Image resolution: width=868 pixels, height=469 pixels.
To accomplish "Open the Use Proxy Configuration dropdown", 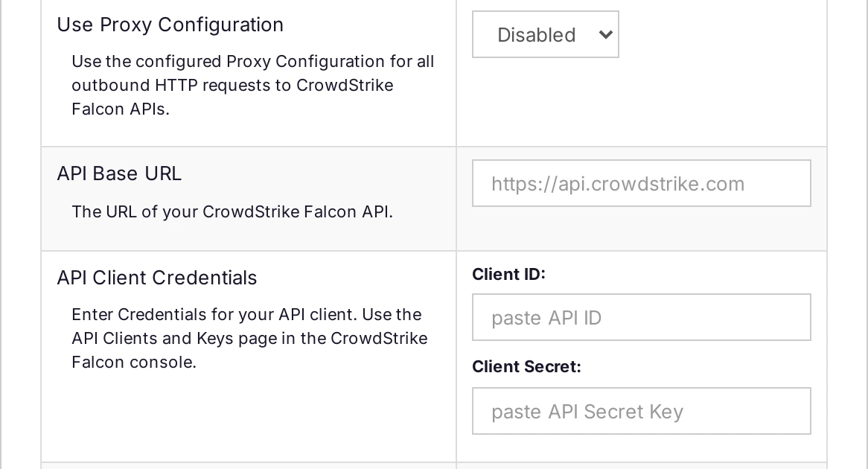I will tap(545, 34).
